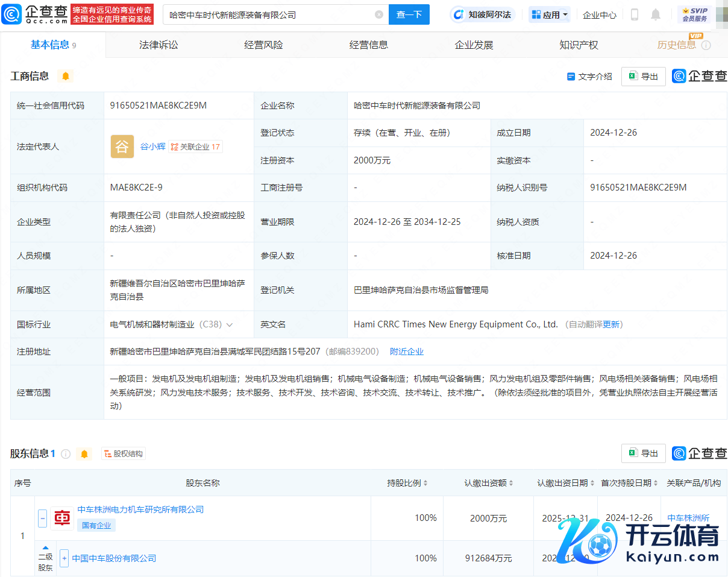
Task: Click bell alert beside 股东信息
Action: click(84, 454)
